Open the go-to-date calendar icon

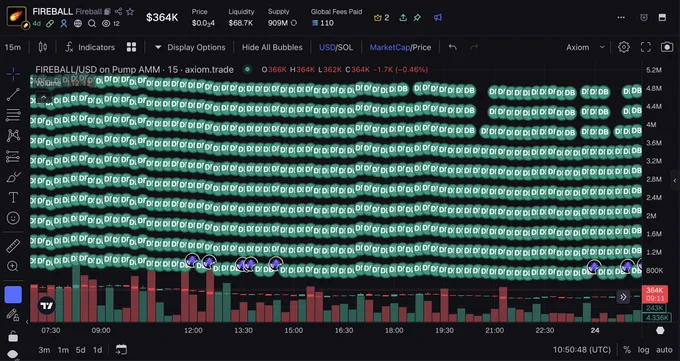tap(121, 350)
